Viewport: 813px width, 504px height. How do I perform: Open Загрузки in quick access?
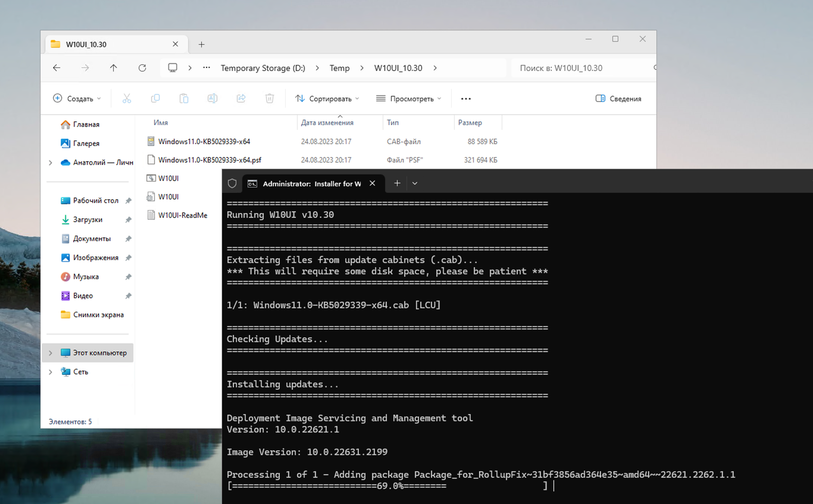point(82,219)
